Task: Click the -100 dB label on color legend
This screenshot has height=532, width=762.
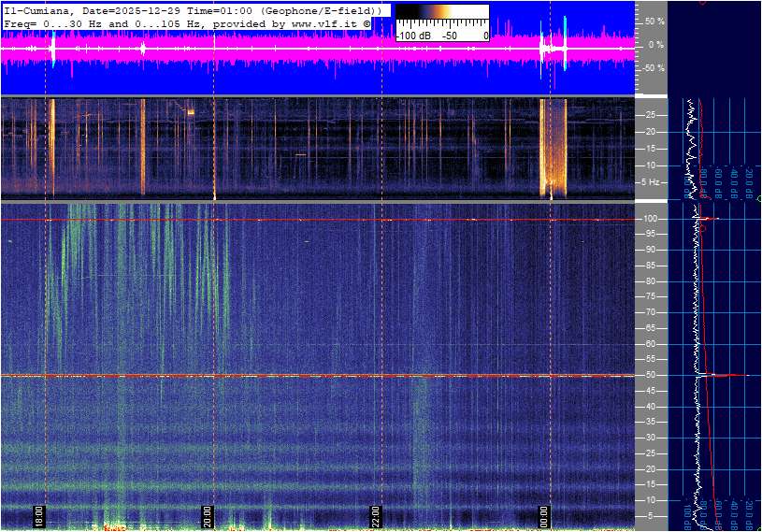Action: pos(413,36)
